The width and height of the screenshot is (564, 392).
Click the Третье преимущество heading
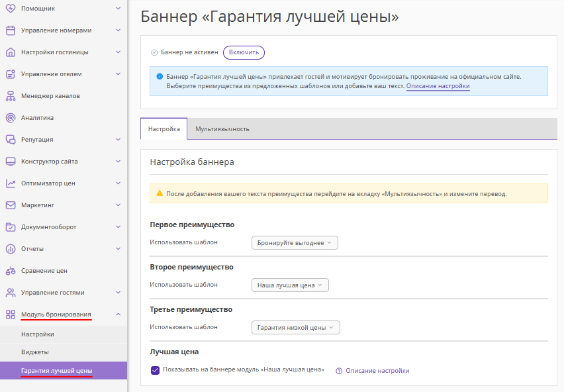pyautogui.click(x=191, y=310)
